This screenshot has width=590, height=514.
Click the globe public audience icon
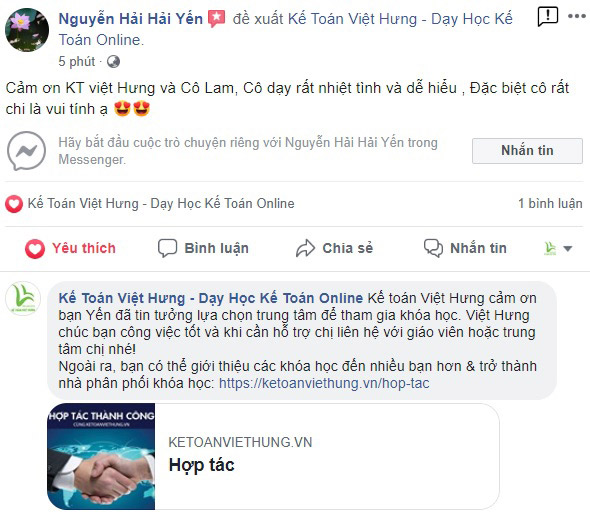point(113,61)
